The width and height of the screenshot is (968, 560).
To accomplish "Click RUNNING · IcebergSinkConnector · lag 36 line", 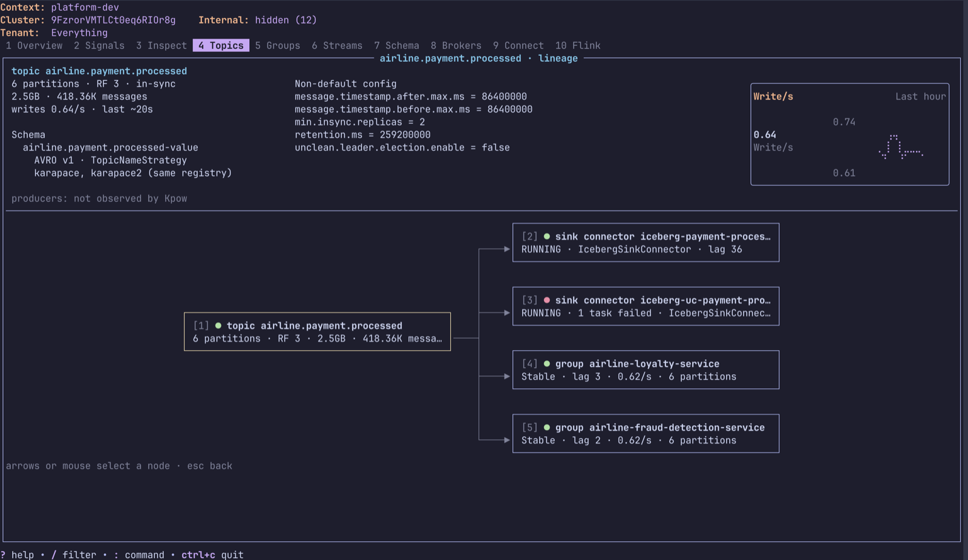I will [x=632, y=249].
